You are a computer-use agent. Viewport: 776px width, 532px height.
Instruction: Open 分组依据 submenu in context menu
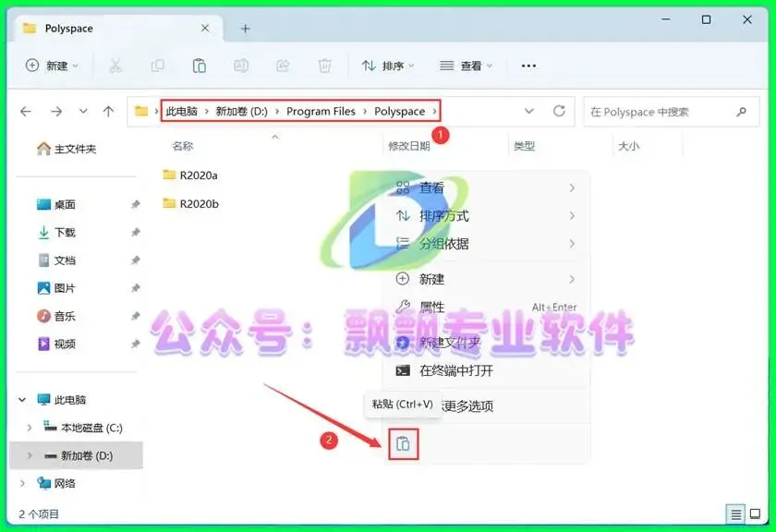[x=486, y=244]
